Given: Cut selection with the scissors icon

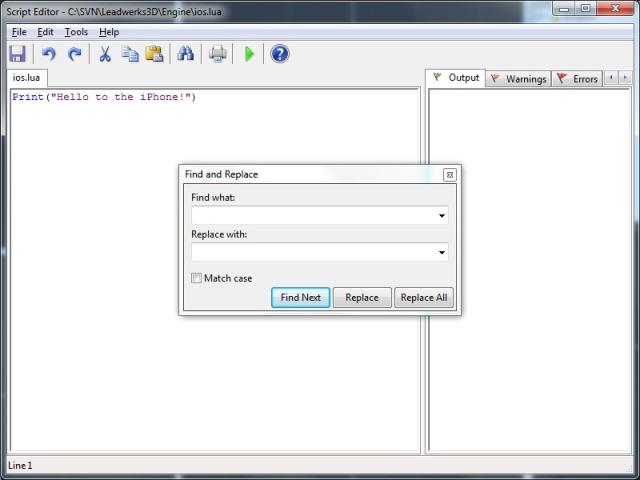Looking at the screenshot, I should (104, 54).
